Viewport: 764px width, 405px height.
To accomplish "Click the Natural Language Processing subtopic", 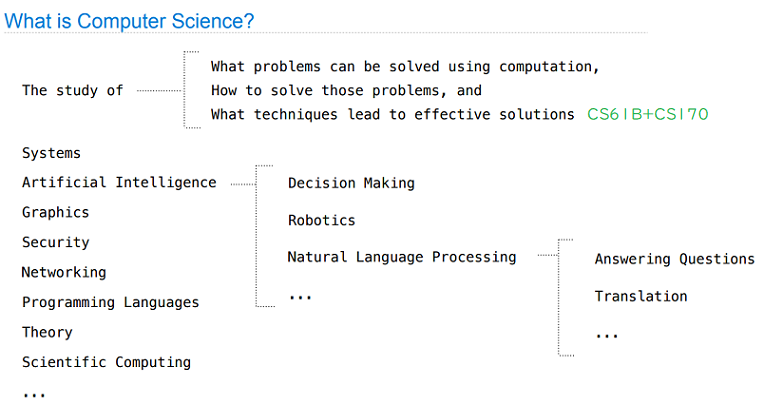I will click(x=402, y=257).
